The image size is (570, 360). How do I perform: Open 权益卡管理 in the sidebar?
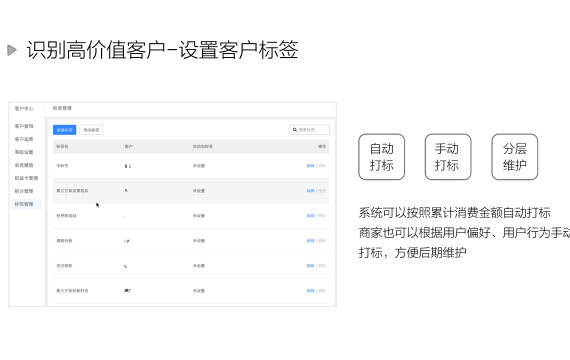tap(26, 178)
